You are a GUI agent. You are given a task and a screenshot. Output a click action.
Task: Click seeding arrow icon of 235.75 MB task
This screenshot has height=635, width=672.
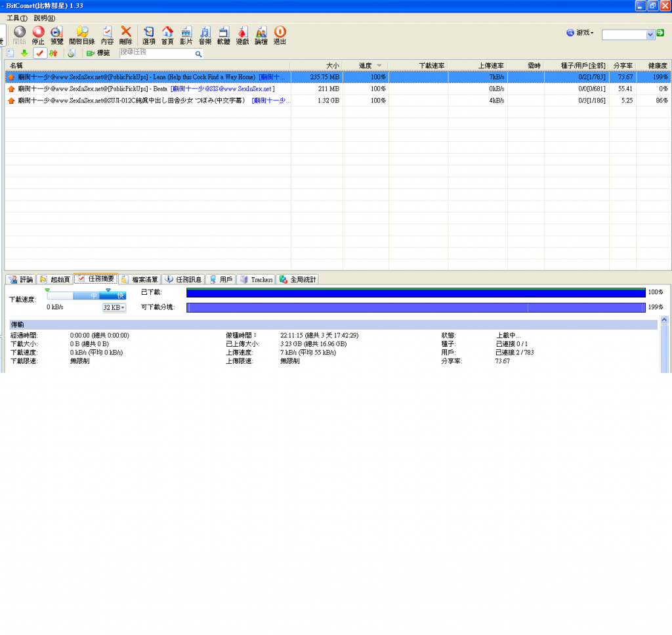[11, 77]
